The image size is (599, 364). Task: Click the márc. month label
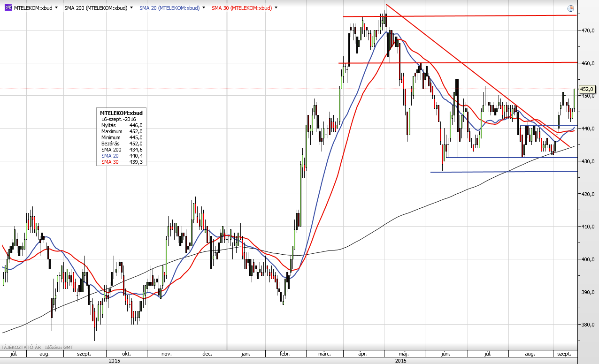[x=325, y=354]
